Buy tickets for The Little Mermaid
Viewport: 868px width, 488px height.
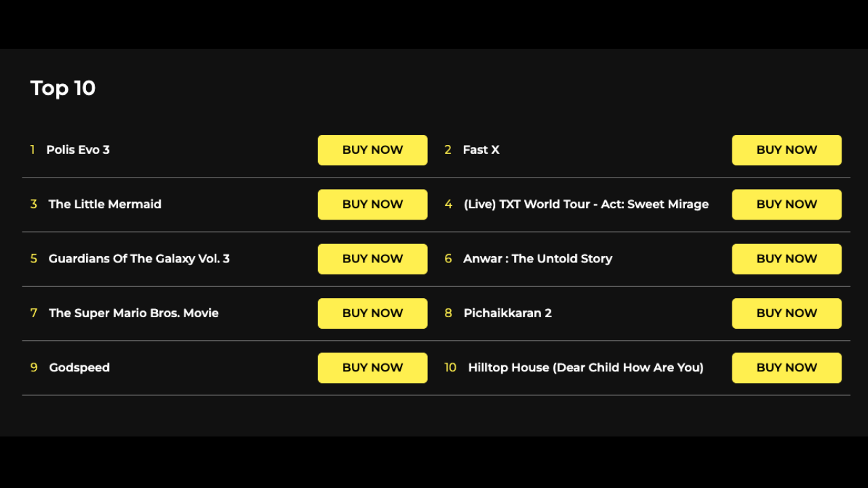pos(372,204)
